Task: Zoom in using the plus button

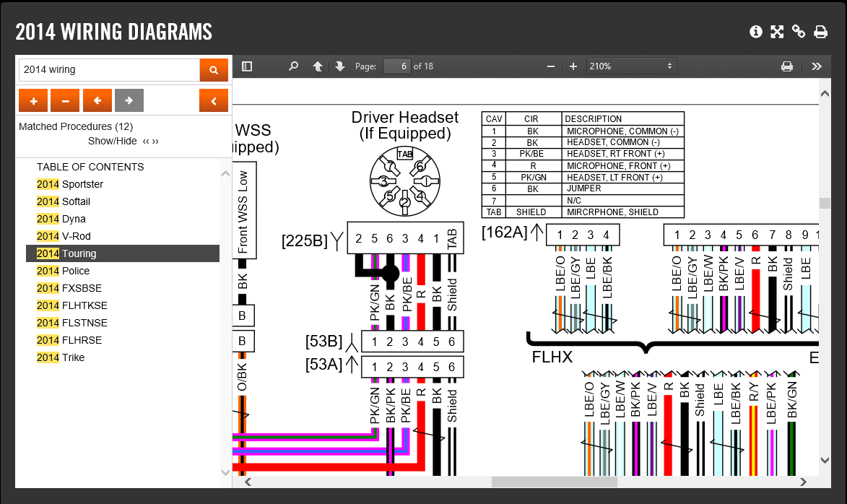Action: [573, 66]
